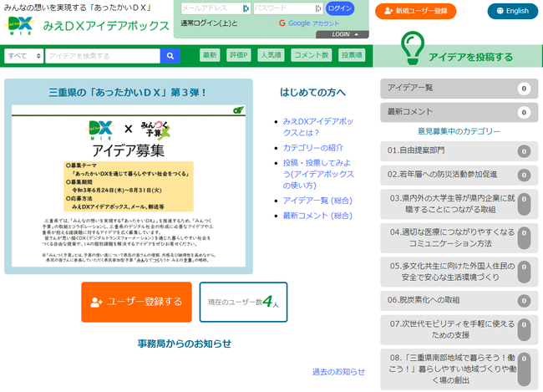The height and width of the screenshot is (392, 543).
Task: Click 事務局からのお知らせ heading
Action: click(x=185, y=344)
